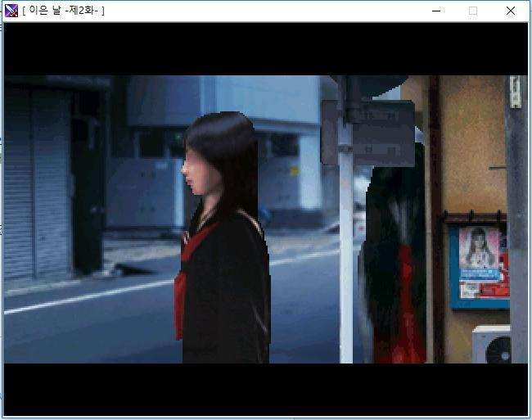This screenshot has width=532, height=420.
Task: Click the air conditioner unit
Action: click(491, 344)
